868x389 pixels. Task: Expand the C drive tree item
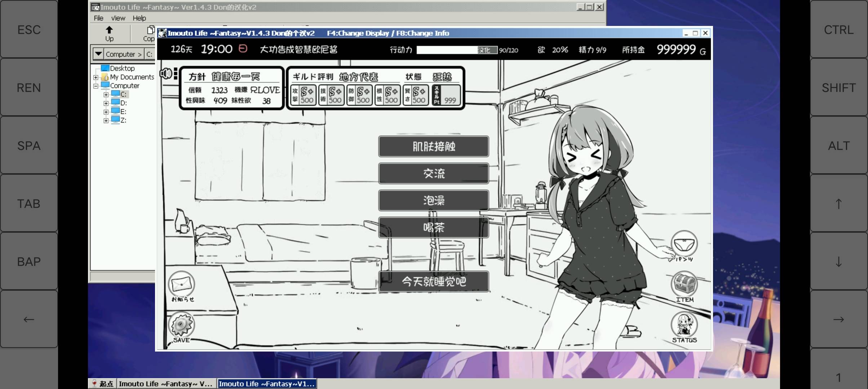coord(106,95)
